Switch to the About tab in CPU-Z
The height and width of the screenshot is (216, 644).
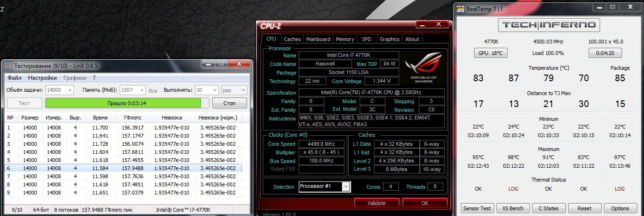(412, 39)
